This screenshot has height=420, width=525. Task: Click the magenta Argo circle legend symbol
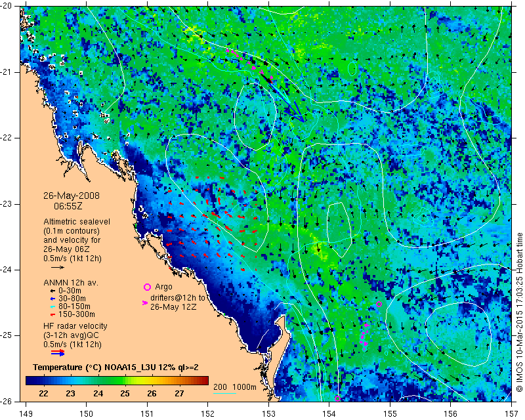coord(147,287)
